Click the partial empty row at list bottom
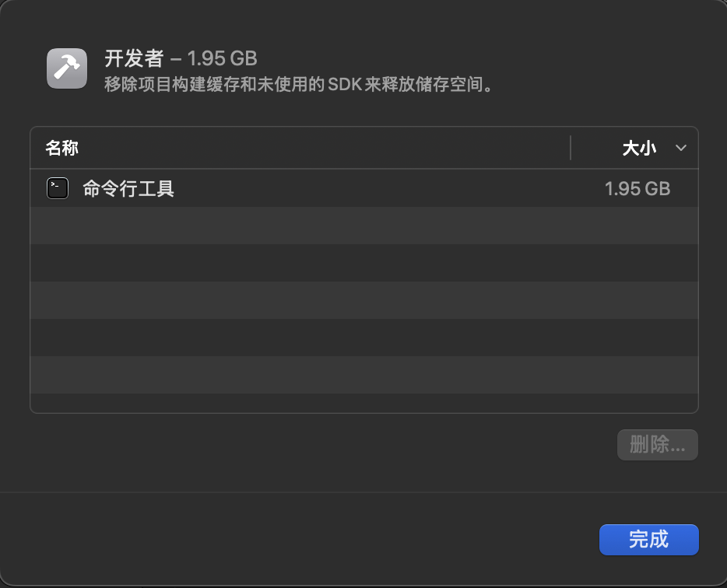 tap(363, 403)
